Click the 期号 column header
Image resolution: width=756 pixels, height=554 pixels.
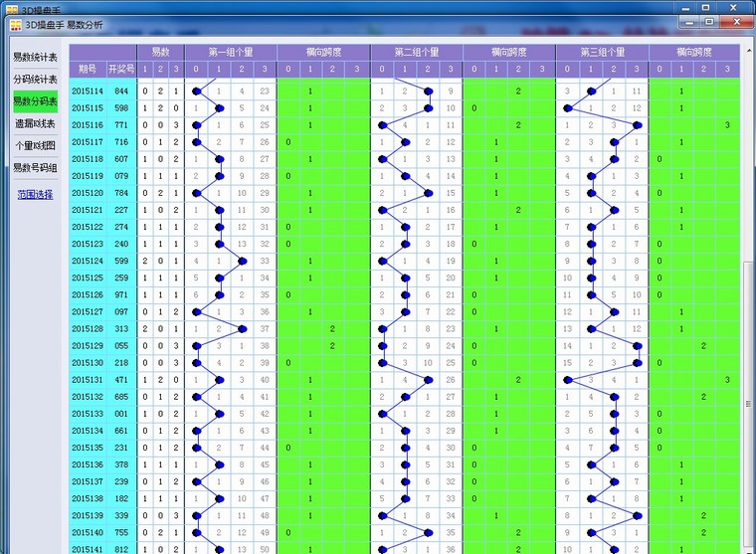coord(87,69)
